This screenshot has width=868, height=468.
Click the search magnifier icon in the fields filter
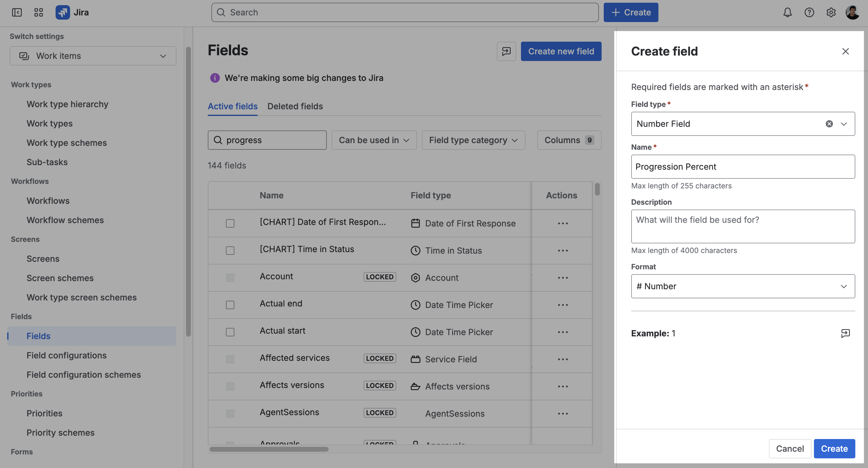click(218, 140)
